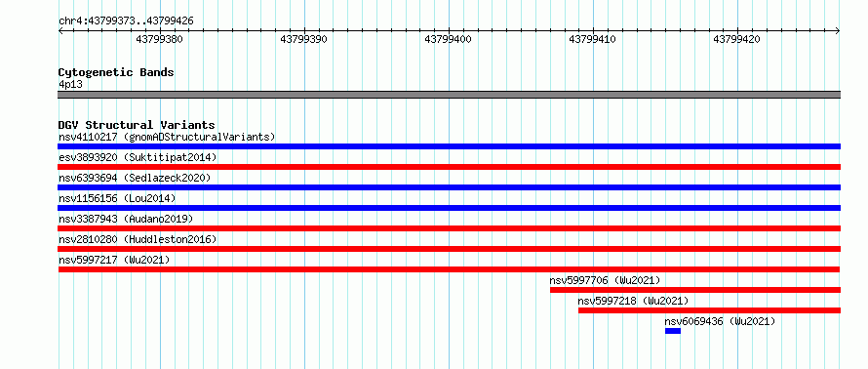868x369 pixels.
Task: Select the blue nsv4110217 variant bar
Action: coord(449,146)
